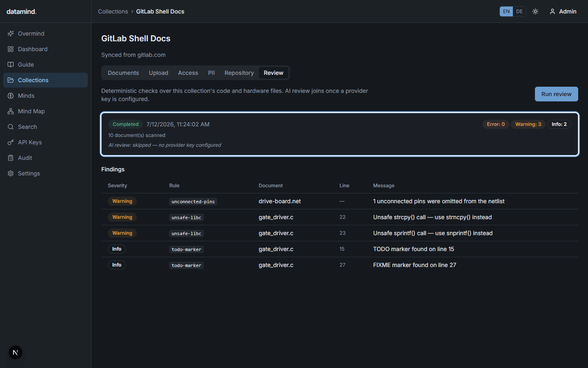Open the Guide book icon
The height and width of the screenshot is (368, 588).
coord(11,65)
